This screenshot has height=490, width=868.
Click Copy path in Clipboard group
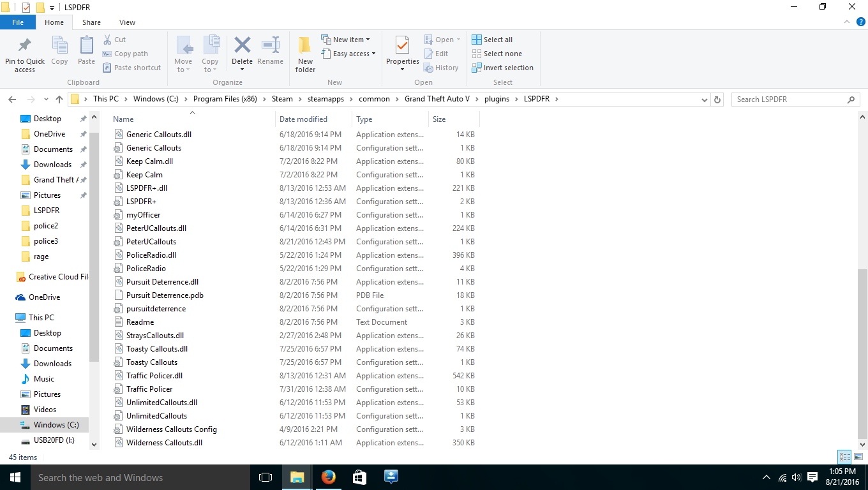point(125,54)
